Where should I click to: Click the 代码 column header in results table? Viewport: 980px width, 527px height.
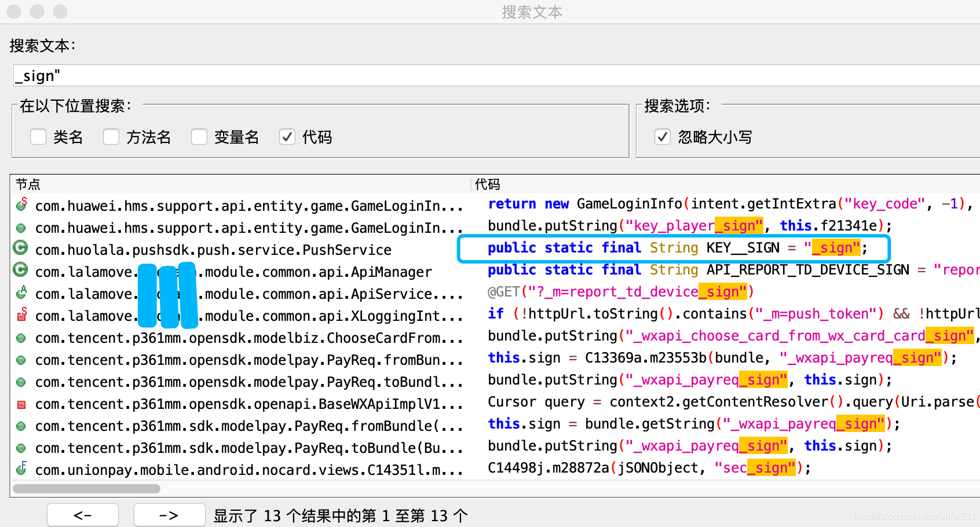(x=487, y=184)
